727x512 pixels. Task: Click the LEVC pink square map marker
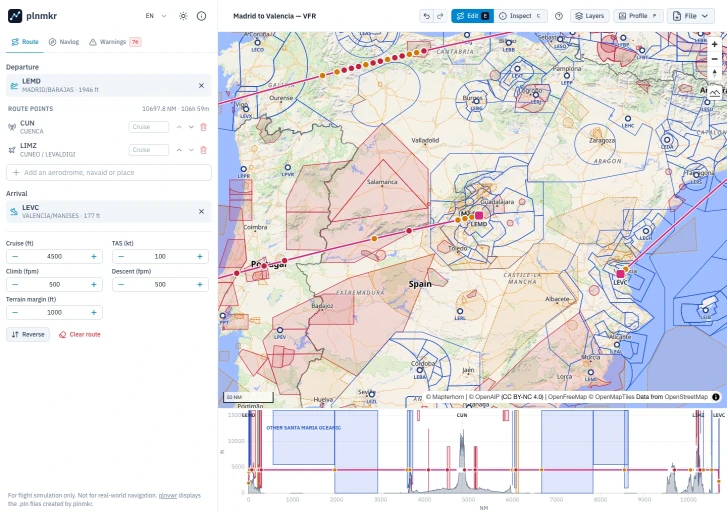[x=620, y=274]
